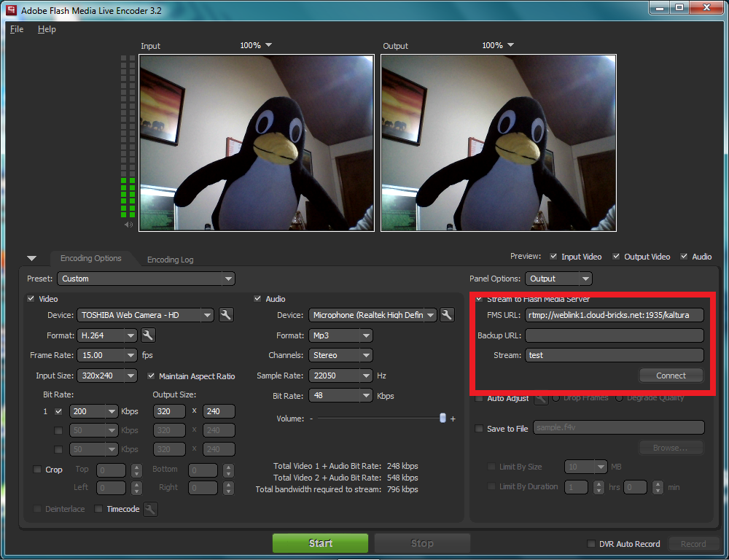This screenshot has width=729, height=560.
Task: Toggle Maintain Aspect Ratio checkbox
Action: click(151, 376)
